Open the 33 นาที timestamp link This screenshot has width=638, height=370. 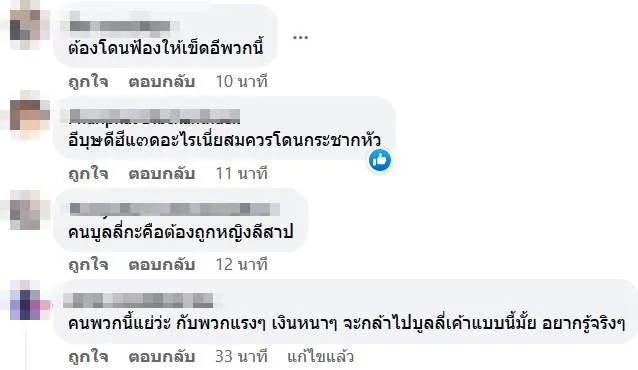coord(241,357)
